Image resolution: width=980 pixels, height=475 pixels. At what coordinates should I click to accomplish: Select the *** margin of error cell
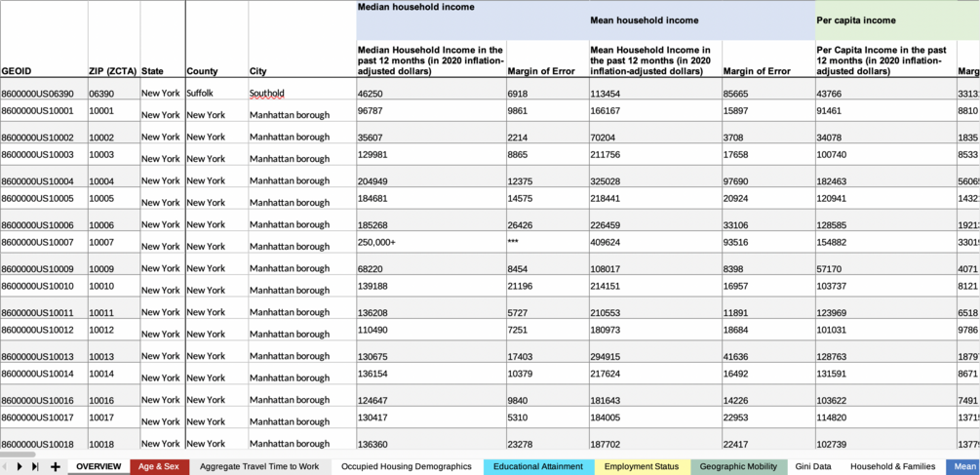(x=547, y=242)
